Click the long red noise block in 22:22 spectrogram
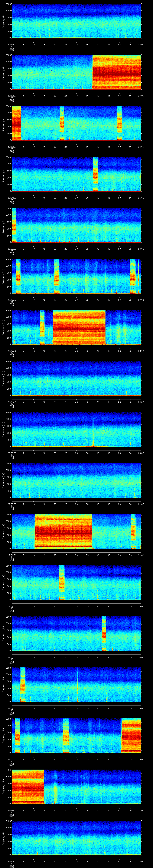This screenshot has width=153, height=868. [x=117, y=72]
